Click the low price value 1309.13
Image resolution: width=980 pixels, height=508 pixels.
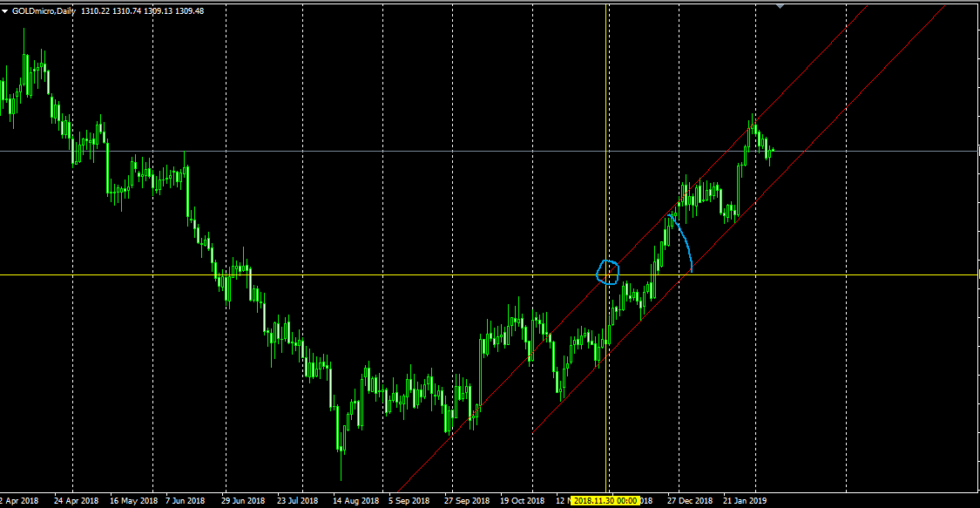[157, 11]
